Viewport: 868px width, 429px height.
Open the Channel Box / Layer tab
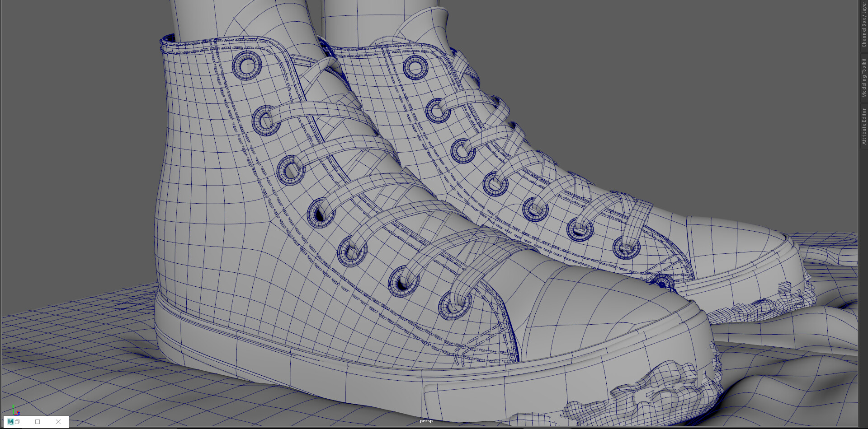click(x=863, y=25)
